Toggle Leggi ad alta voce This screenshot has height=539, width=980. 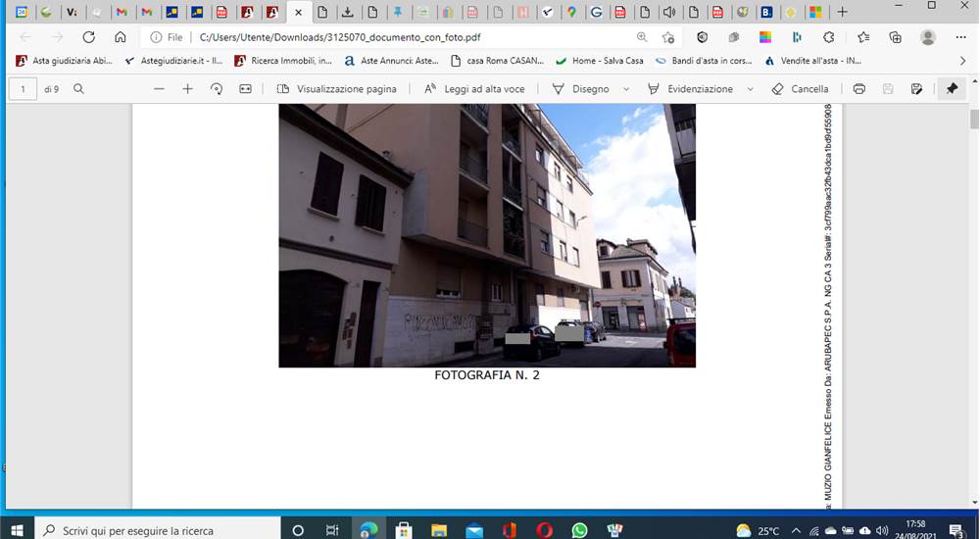point(474,89)
